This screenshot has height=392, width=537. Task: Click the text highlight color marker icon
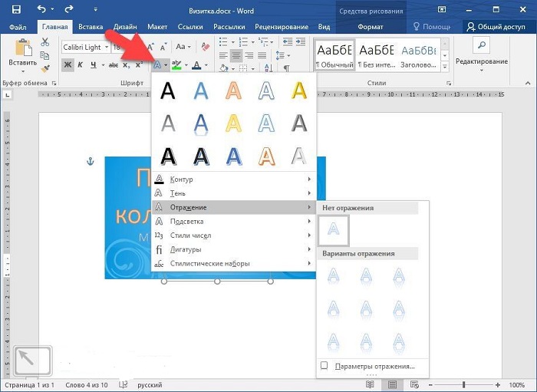click(176, 65)
